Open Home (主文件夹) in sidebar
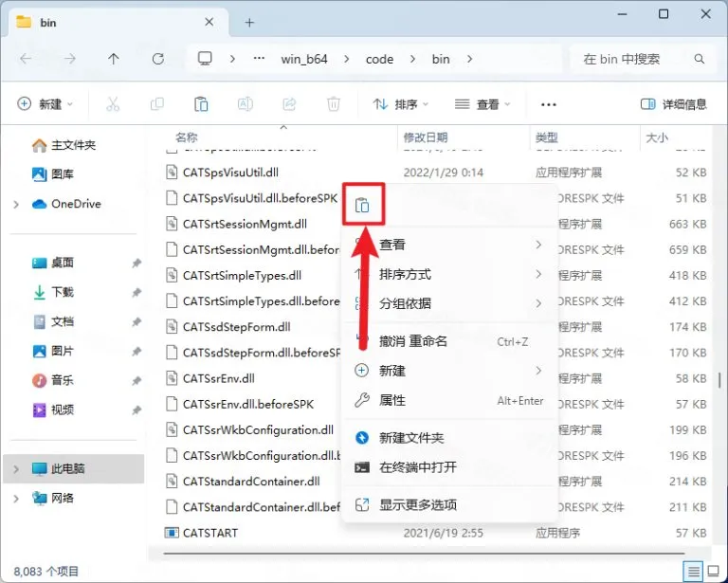Viewport: 728px width, 583px height. 64,145
